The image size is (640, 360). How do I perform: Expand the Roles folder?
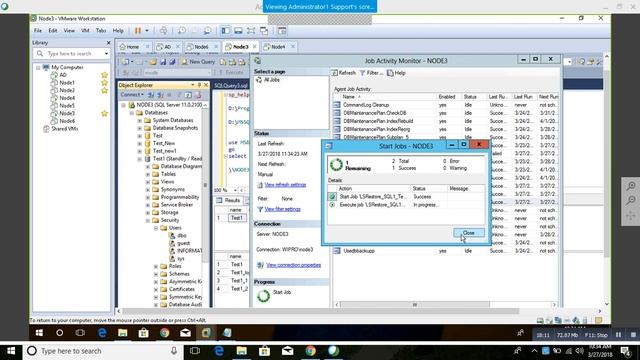pyautogui.click(x=156, y=266)
